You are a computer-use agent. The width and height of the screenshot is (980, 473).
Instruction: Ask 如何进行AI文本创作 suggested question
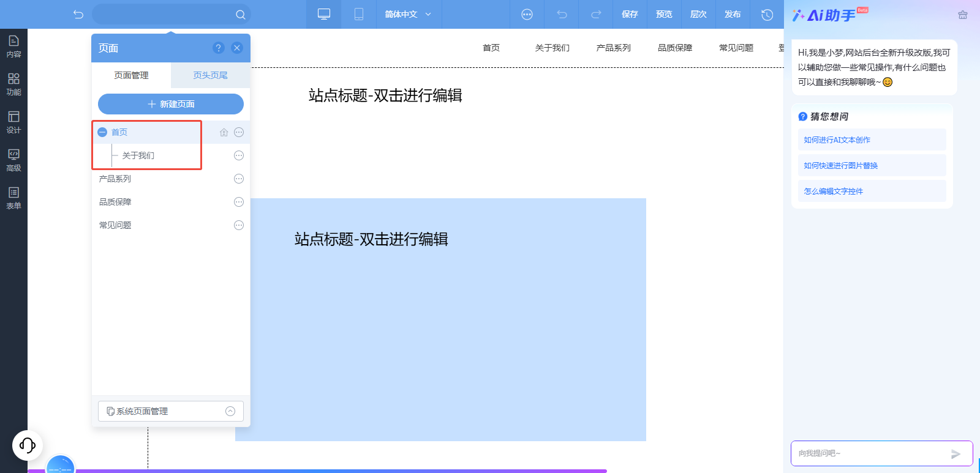tap(872, 140)
